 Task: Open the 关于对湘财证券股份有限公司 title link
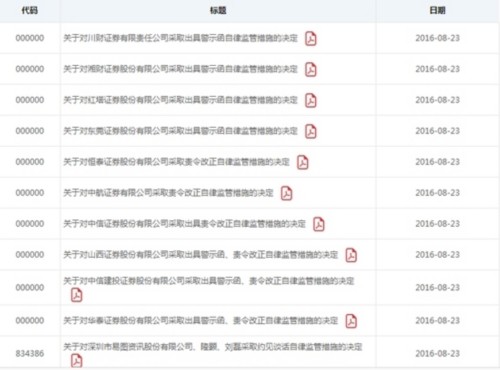point(180,69)
